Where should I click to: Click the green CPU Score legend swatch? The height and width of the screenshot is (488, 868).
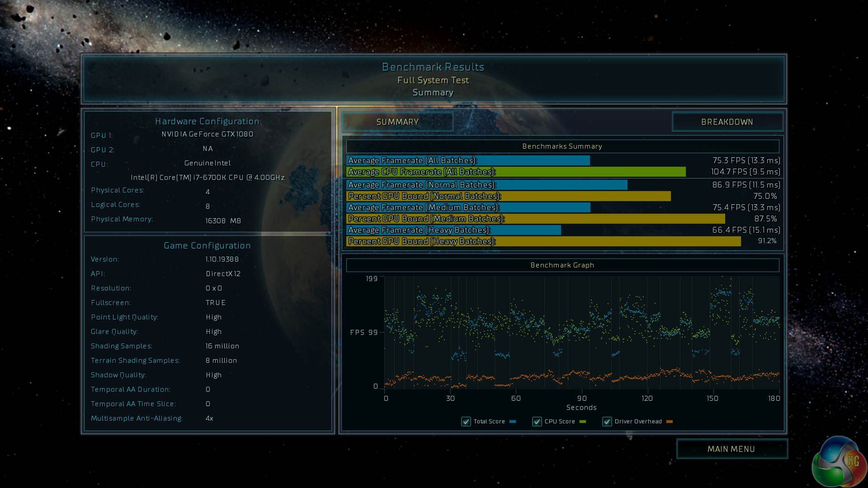tap(583, 422)
